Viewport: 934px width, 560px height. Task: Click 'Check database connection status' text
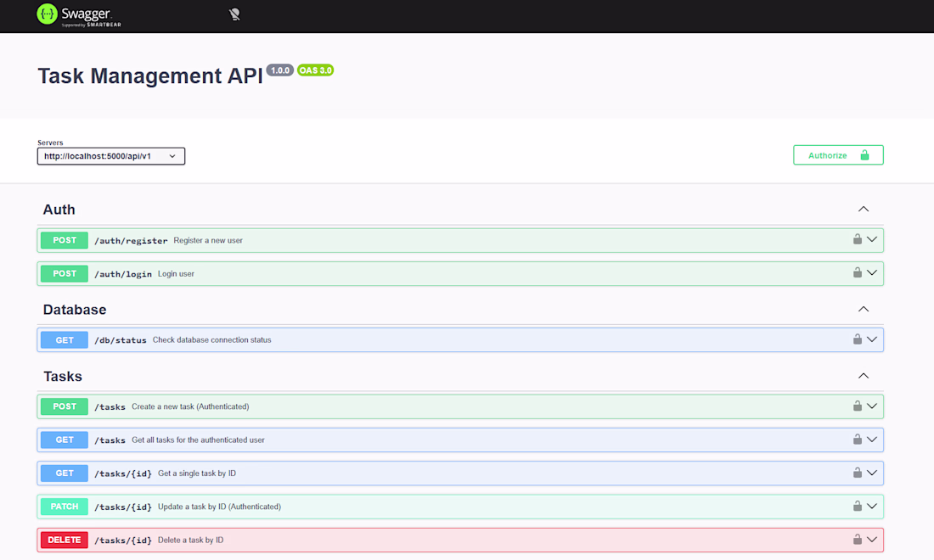[x=212, y=339]
